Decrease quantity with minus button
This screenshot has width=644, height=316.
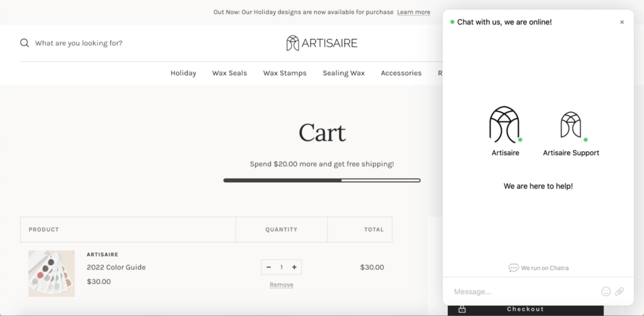[269, 267]
